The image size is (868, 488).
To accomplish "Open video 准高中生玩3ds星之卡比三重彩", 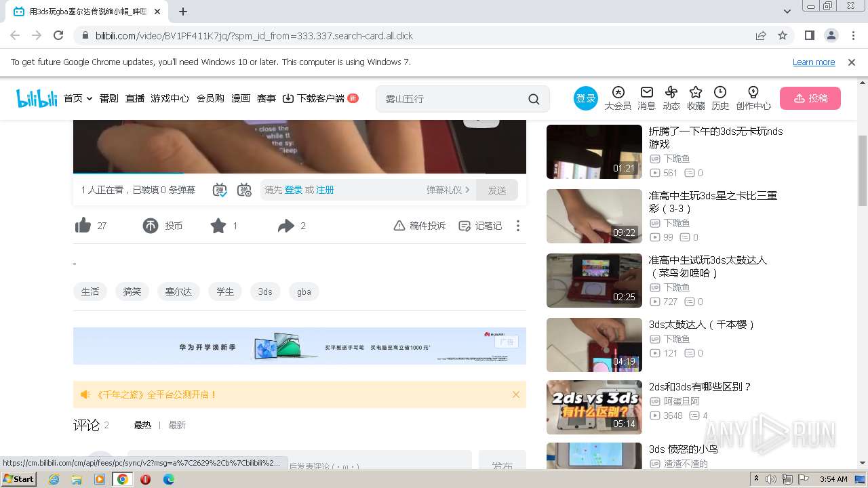I will click(x=713, y=202).
